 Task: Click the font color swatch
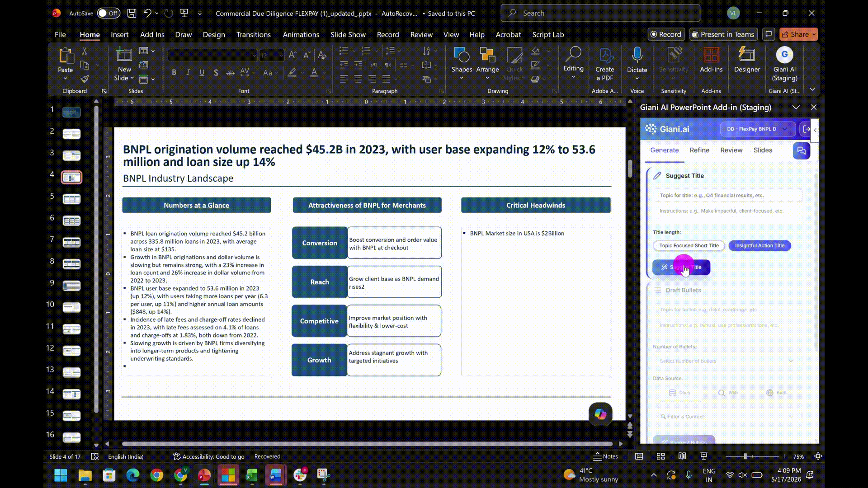(x=314, y=72)
